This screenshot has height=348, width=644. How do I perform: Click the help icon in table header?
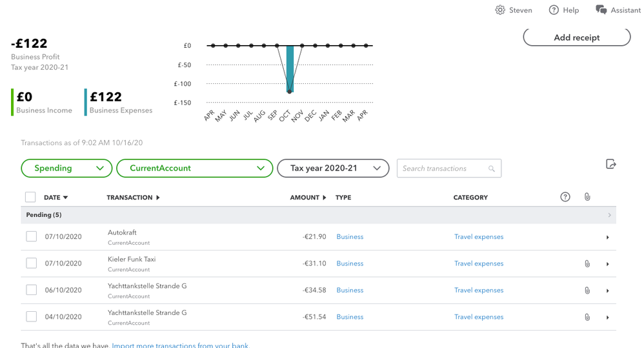[x=565, y=197]
